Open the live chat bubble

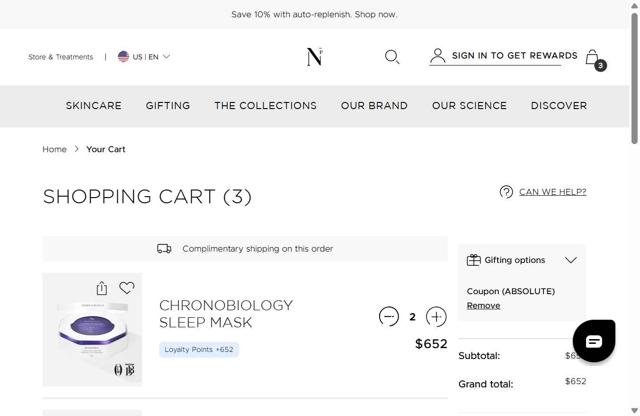coord(593,341)
